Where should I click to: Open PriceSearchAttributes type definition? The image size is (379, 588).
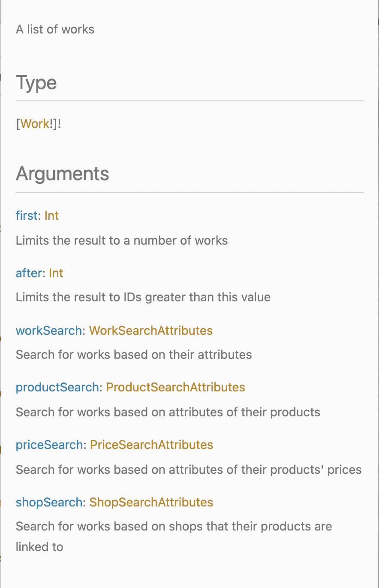pyautogui.click(x=151, y=445)
